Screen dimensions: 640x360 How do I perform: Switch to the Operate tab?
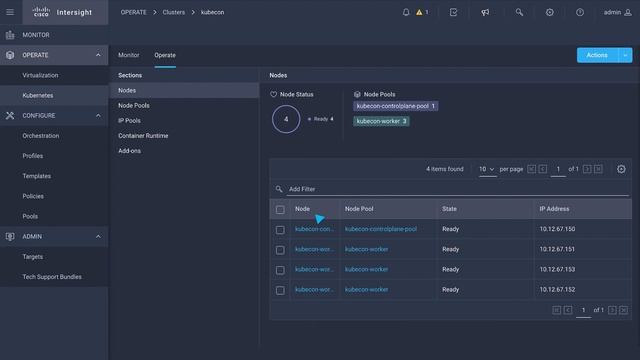click(x=165, y=55)
